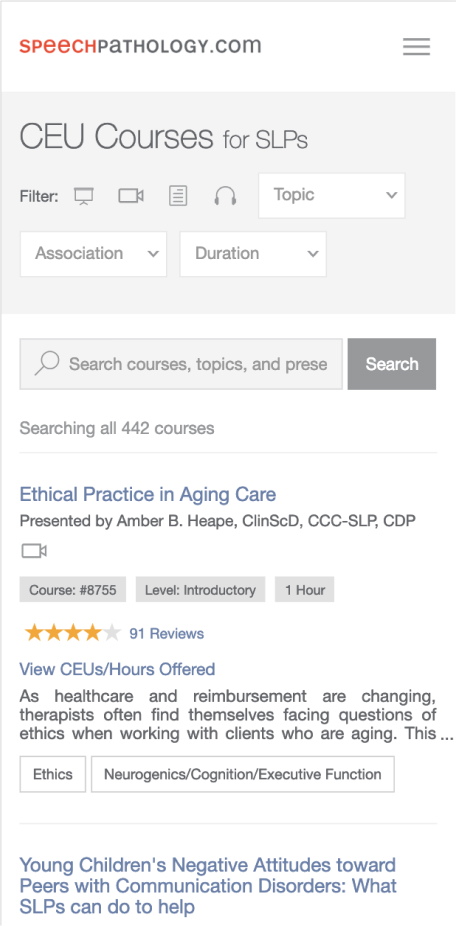Click the Search button
The image size is (456, 926).
tap(392, 364)
